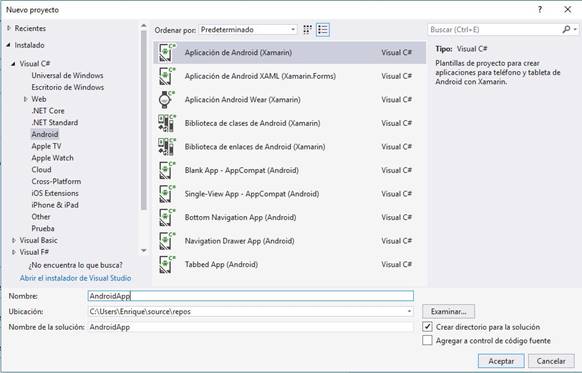Click the Aceptar button

pyautogui.click(x=501, y=361)
